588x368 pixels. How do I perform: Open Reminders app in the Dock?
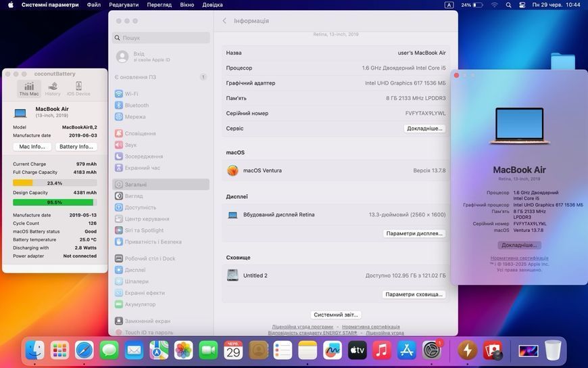(283, 350)
